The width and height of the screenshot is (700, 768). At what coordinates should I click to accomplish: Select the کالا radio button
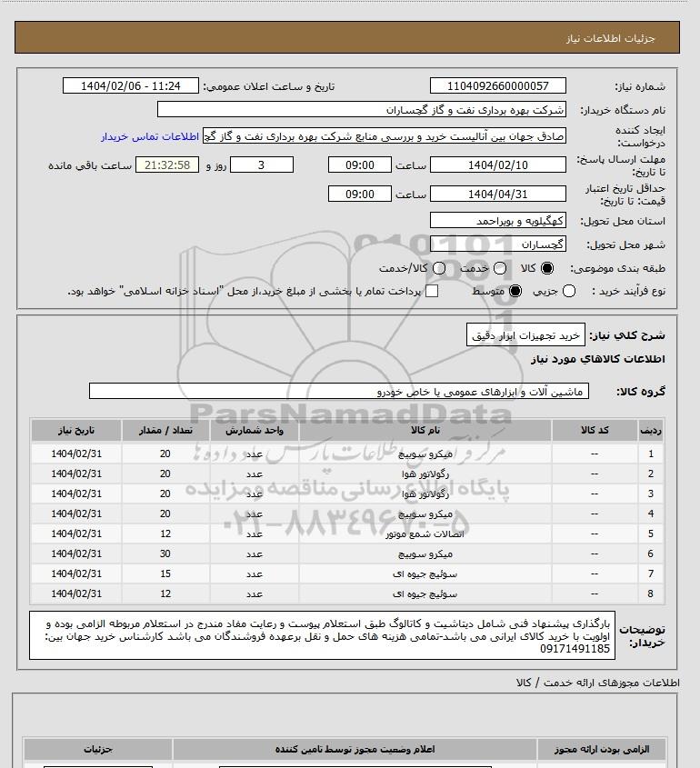[546, 268]
